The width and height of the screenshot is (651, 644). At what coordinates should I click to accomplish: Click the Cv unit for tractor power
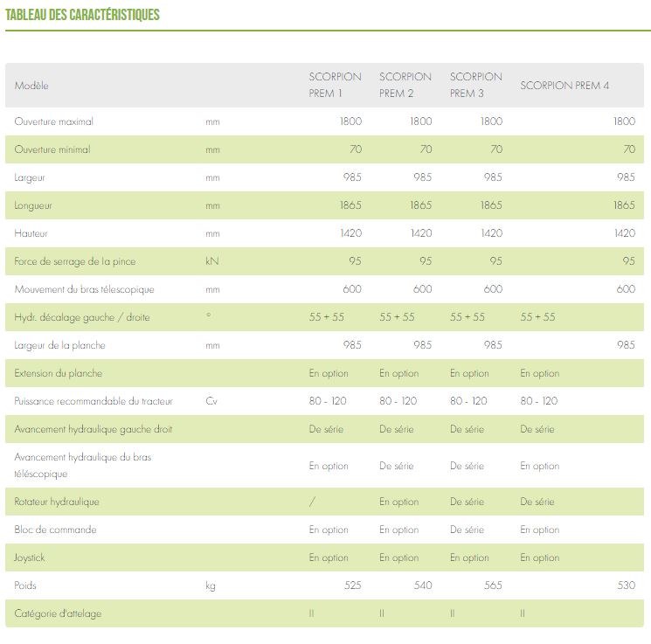pos(211,401)
